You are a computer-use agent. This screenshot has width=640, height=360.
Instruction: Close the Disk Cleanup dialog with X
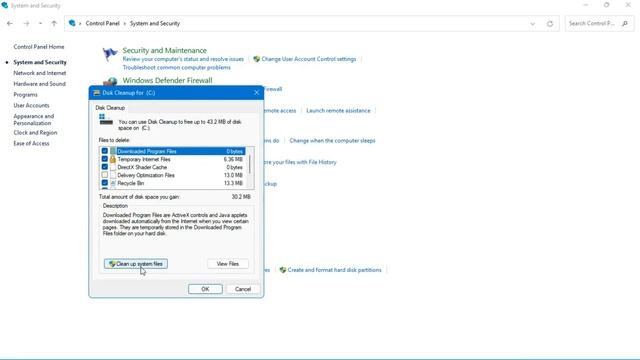[x=256, y=93]
